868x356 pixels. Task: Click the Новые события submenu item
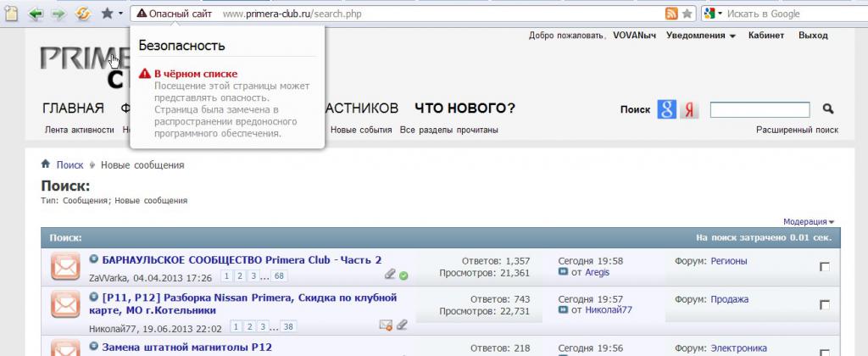361,130
